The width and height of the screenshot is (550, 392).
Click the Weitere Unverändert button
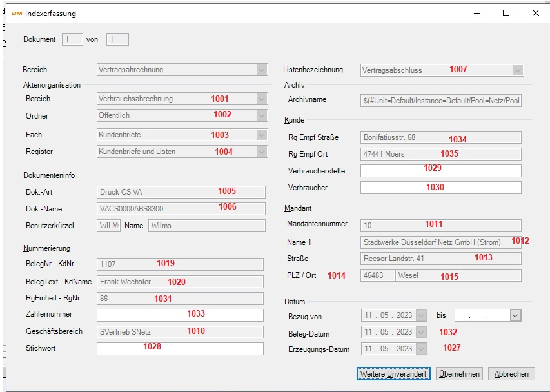coord(393,374)
